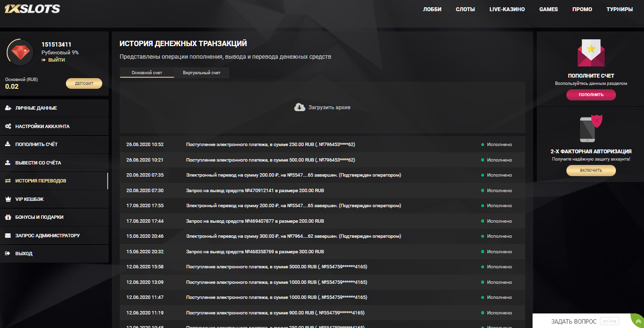This screenshot has height=328, width=644.
Task: Click the cloud download archive icon
Action: pyautogui.click(x=299, y=107)
